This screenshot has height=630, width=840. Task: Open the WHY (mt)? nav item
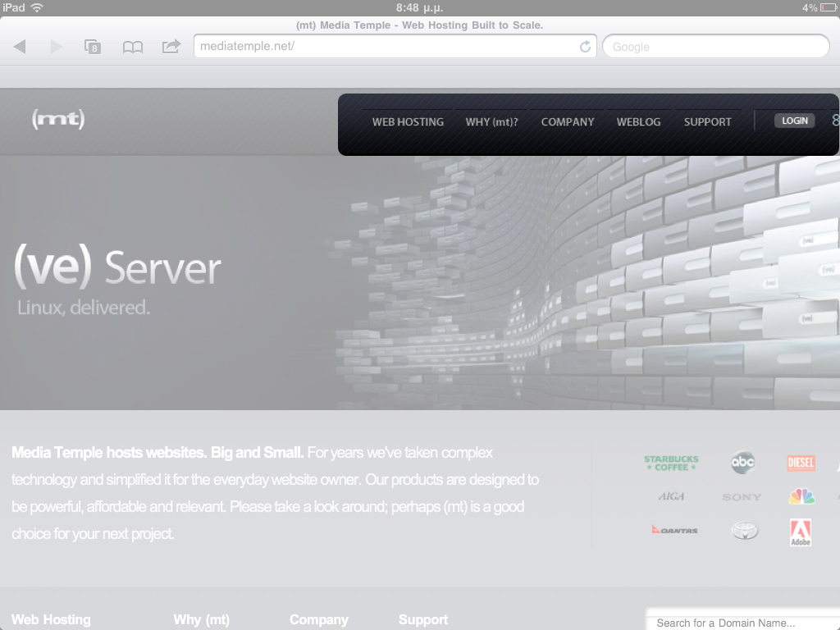pos(491,122)
